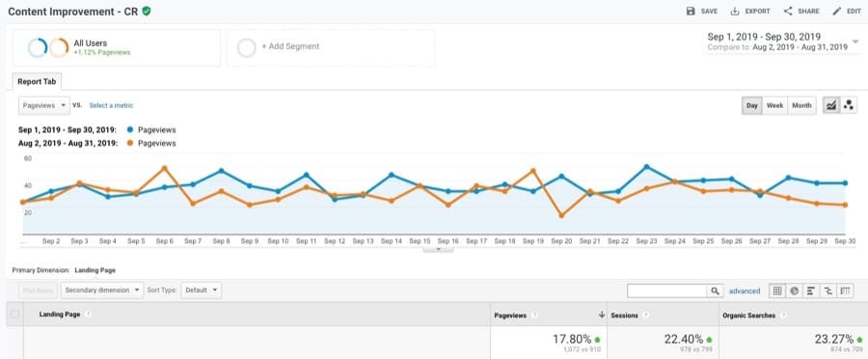Edit the report via the pencil icon
868x359 pixels.
tap(836, 11)
